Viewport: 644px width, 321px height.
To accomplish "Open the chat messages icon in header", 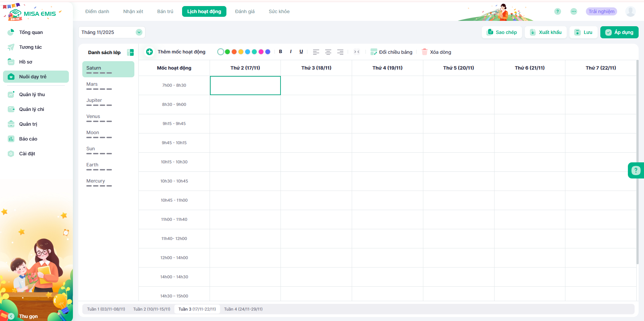I will [573, 11].
